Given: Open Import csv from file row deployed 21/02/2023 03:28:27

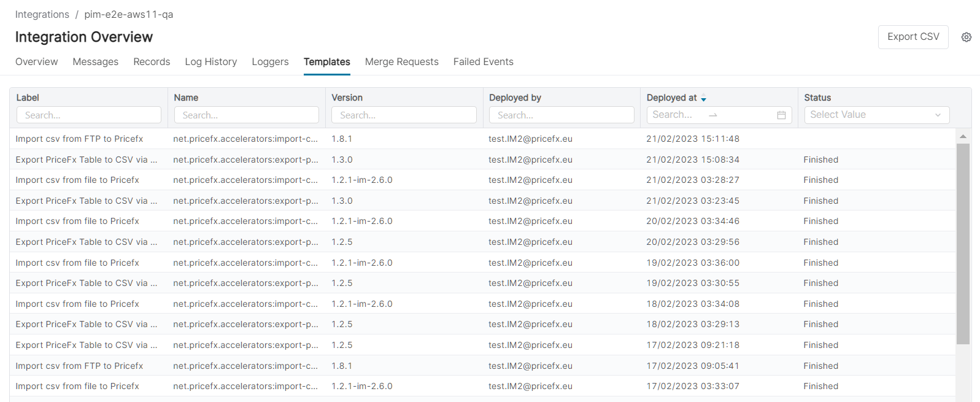Looking at the screenshot, I should 77,180.
